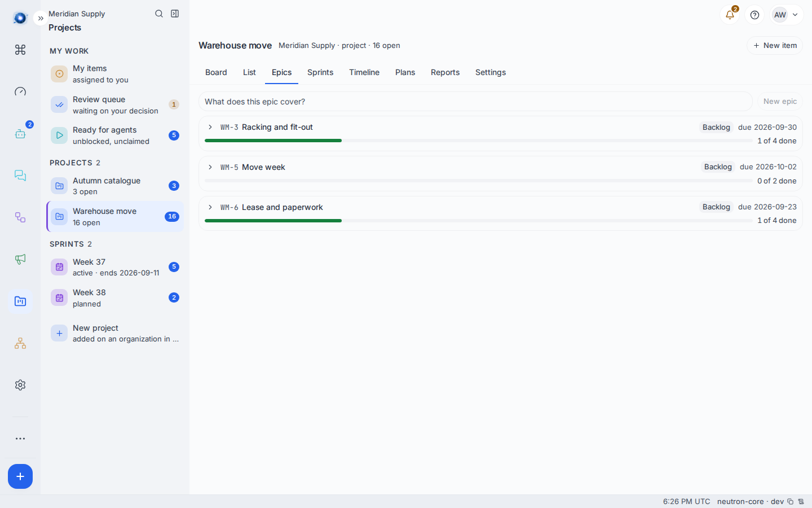Switch to the Timeline tab
This screenshot has width=812, height=508.
pyautogui.click(x=364, y=72)
